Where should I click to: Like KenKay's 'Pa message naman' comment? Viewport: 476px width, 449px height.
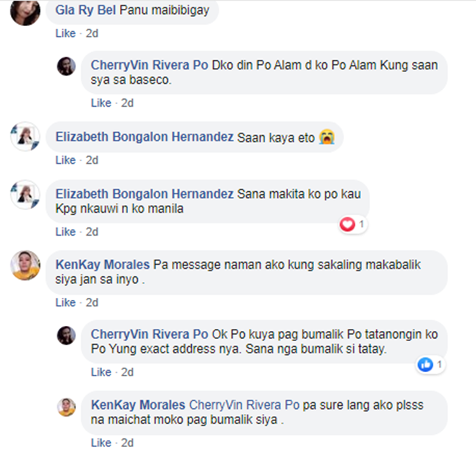tap(65, 302)
